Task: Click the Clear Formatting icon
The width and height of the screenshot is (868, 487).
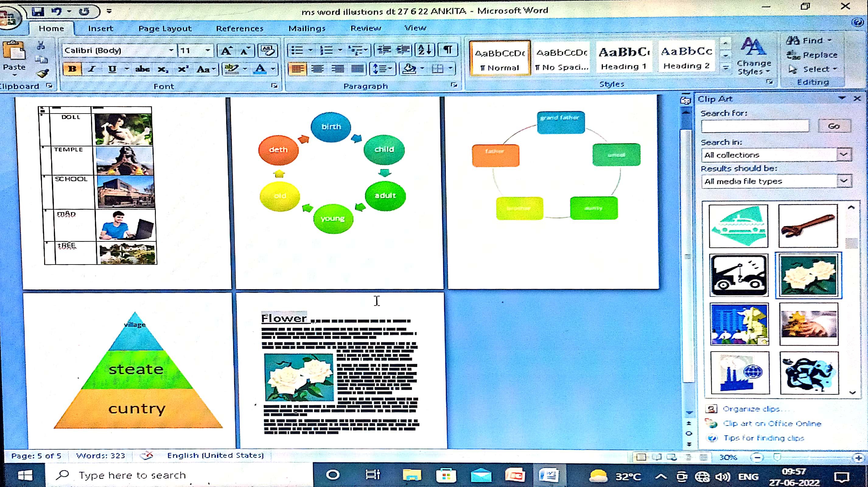Action: click(x=268, y=51)
